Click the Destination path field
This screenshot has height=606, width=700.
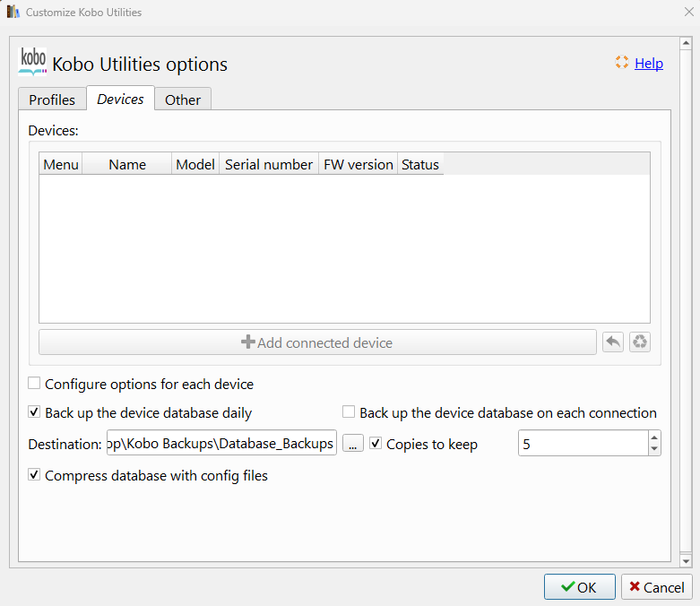point(221,443)
